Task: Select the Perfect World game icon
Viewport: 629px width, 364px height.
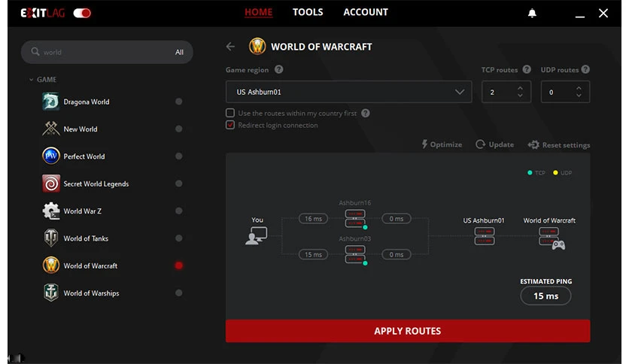Action: pos(51,156)
